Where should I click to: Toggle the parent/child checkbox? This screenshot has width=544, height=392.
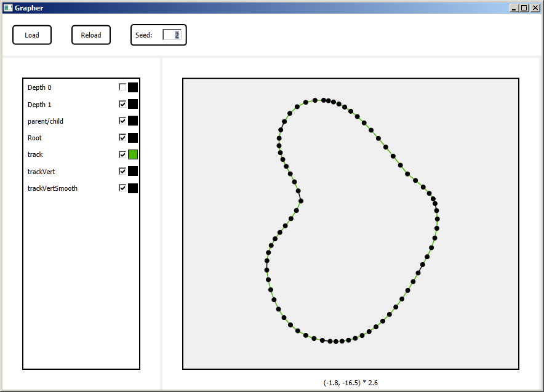tap(122, 121)
